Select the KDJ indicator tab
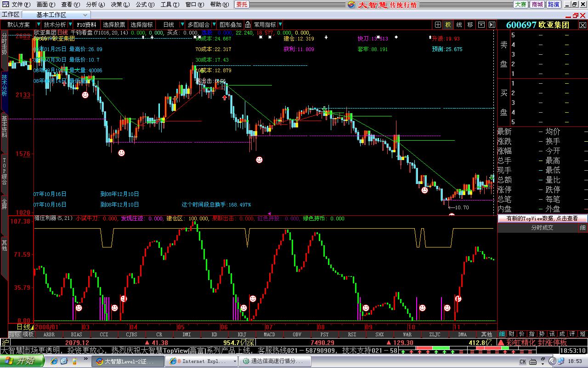Image resolution: width=588 pixels, height=368 pixels. (242, 334)
